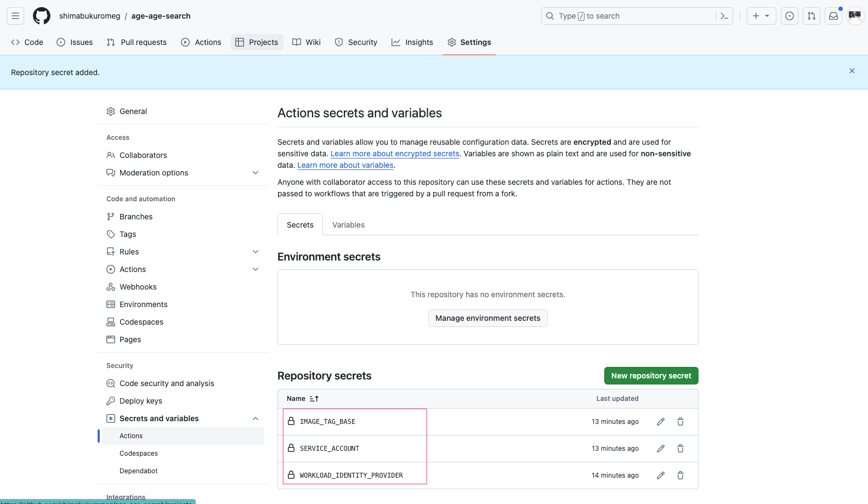
Task: Open the hamburger navigation menu
Action: 15,16
